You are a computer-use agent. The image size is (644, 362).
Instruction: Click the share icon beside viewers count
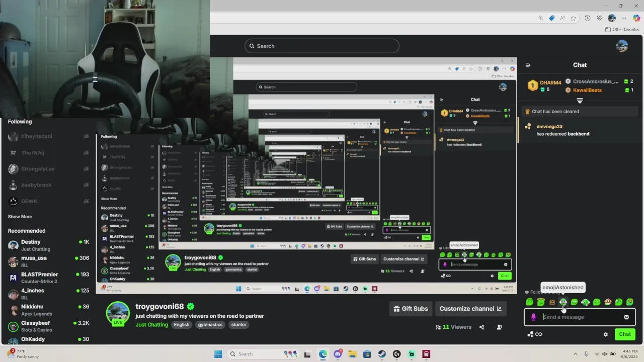click(482, 327)
